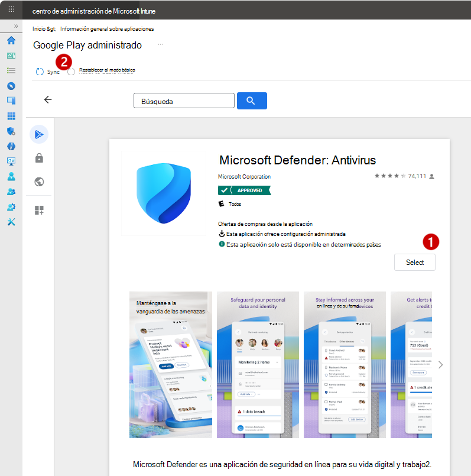The width and height of the screenshot is (471, 476).
Task: Open All services list icon
Action: (11, 71)
